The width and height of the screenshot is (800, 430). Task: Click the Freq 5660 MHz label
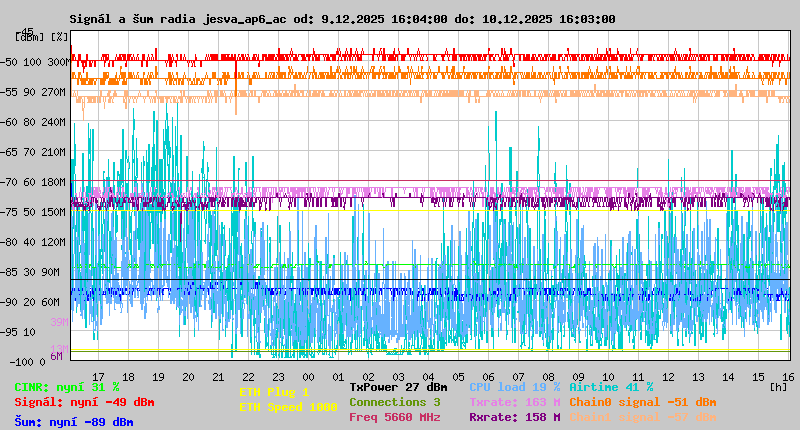click(x=394, y=417)
